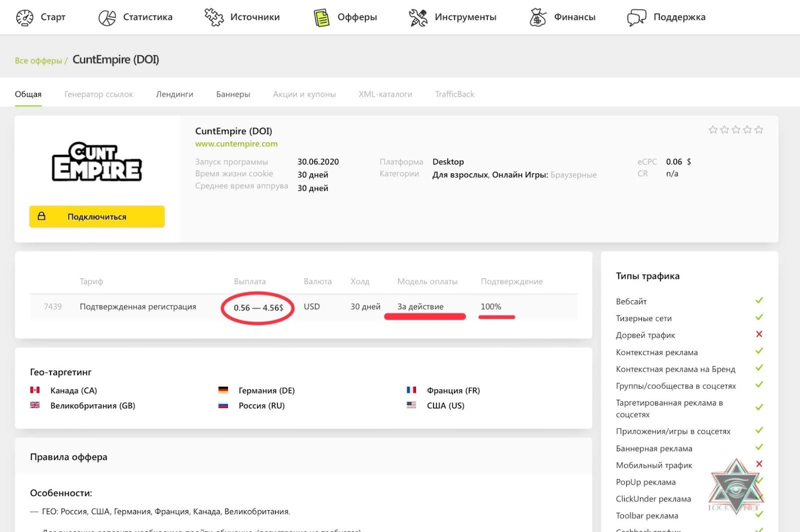This screenshot has height=532, width=800.
Task: Open the Статистика menu
Action: 135,17
